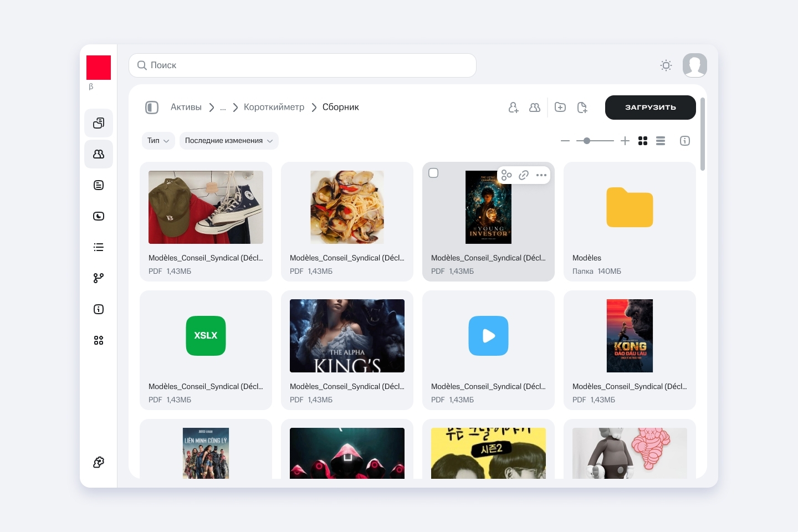The image size is (798, 532).
Task: Tick the checkbox on the Young Investor card
Action: [433, 173]
